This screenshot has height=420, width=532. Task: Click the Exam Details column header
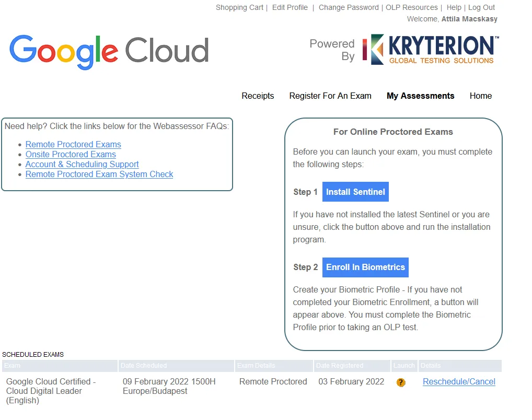pyautogui.click(x=274, y=366)
